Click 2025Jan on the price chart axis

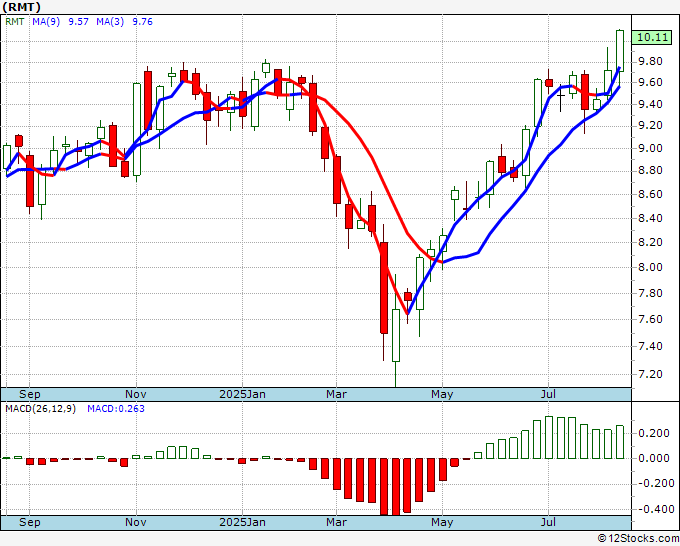click(x=242, y=394)
